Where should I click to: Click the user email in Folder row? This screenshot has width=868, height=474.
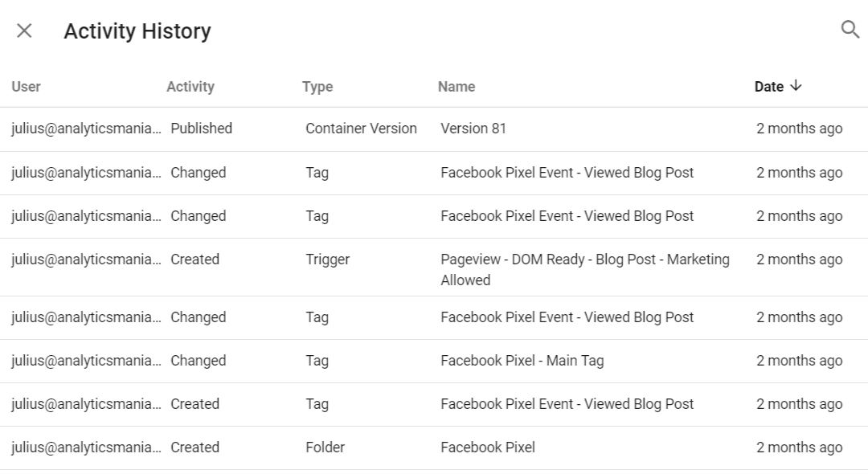pos(86,447)
